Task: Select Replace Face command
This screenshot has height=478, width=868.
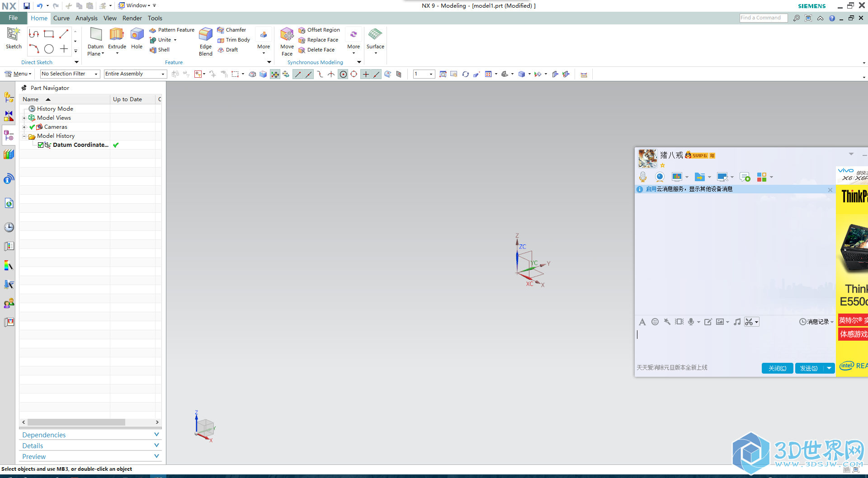Action: coord(318,40)
